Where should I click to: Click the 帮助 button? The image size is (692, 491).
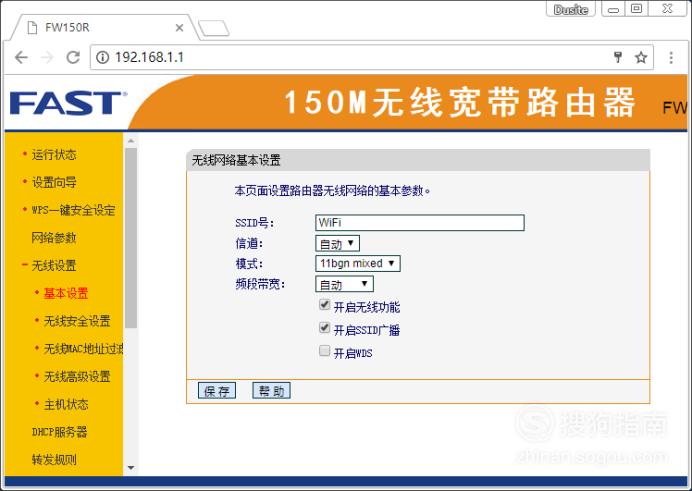(x=271, y=391)
